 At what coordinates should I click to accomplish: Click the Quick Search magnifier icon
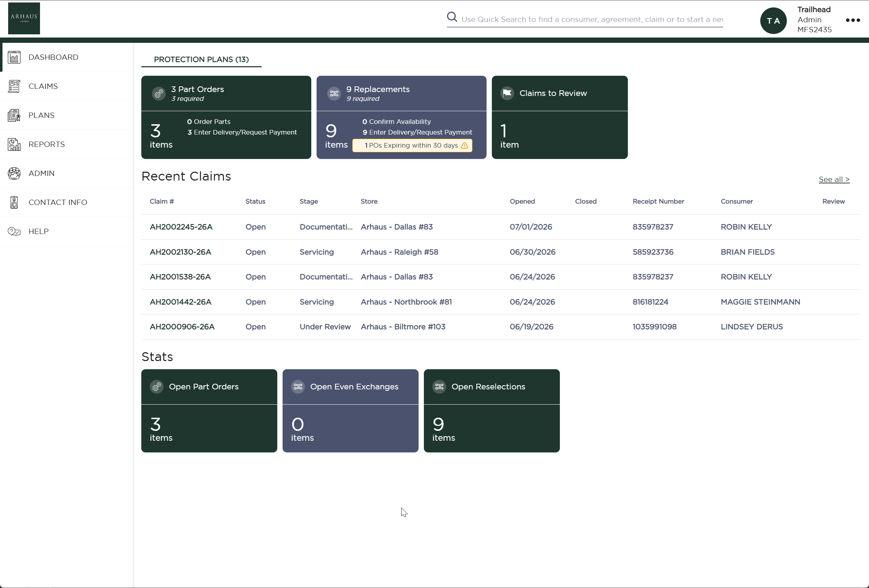point(452,17)
